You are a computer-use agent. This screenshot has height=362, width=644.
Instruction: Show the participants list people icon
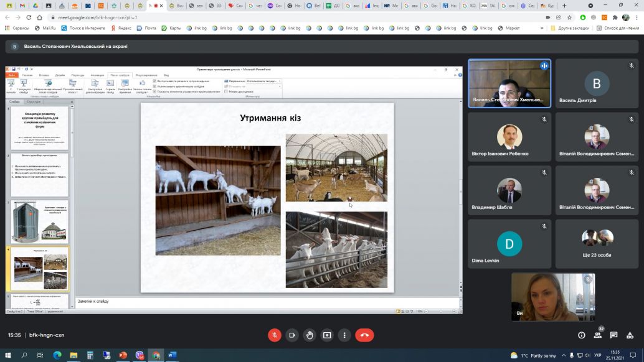598,335
